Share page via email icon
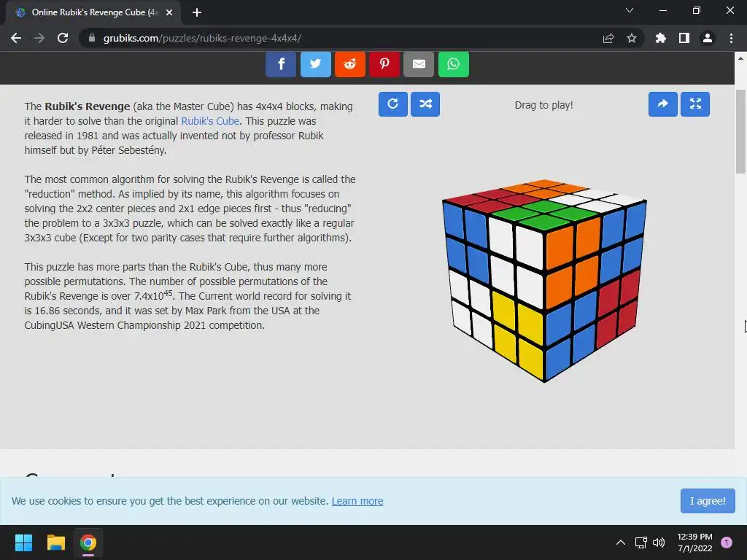The width and height of the screenshot is (747, 560). (419, 64)
